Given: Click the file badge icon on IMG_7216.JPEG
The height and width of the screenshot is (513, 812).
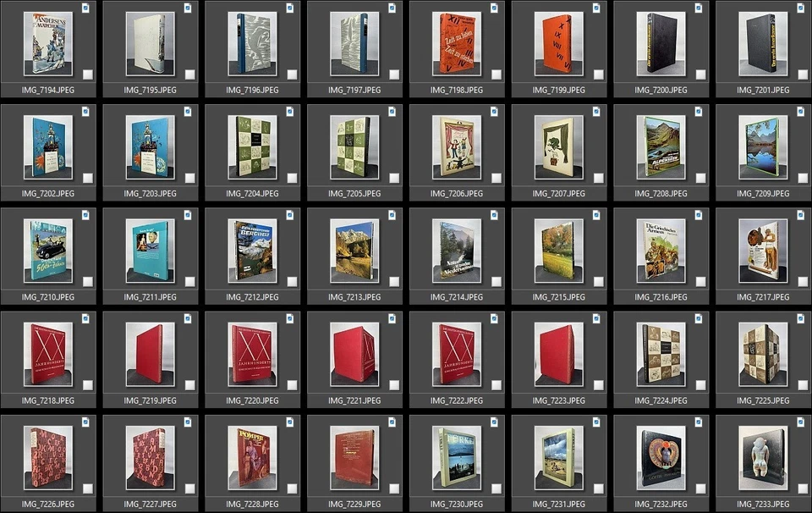Looking at the screenshot, I should [699, 215].
